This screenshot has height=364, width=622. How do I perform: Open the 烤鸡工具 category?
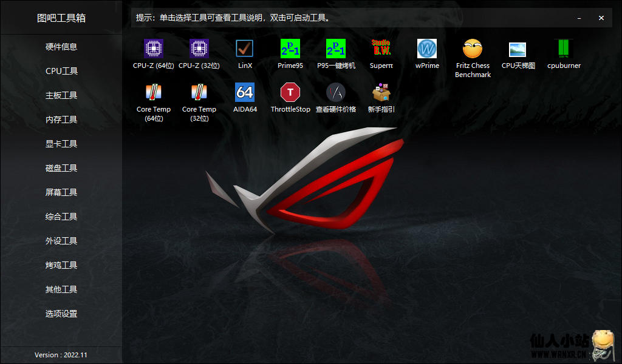point(61,265)
